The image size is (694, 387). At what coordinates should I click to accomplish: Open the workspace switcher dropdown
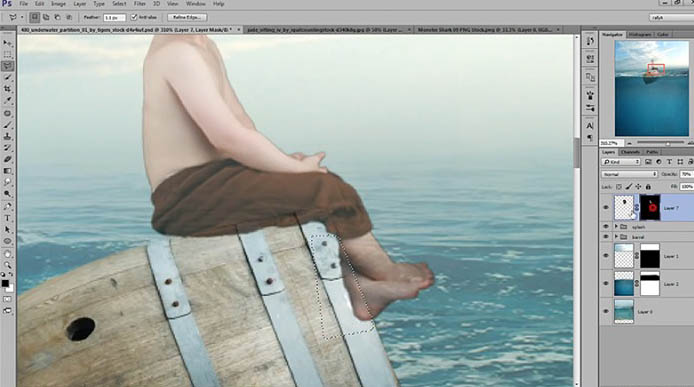click(672, 17)
